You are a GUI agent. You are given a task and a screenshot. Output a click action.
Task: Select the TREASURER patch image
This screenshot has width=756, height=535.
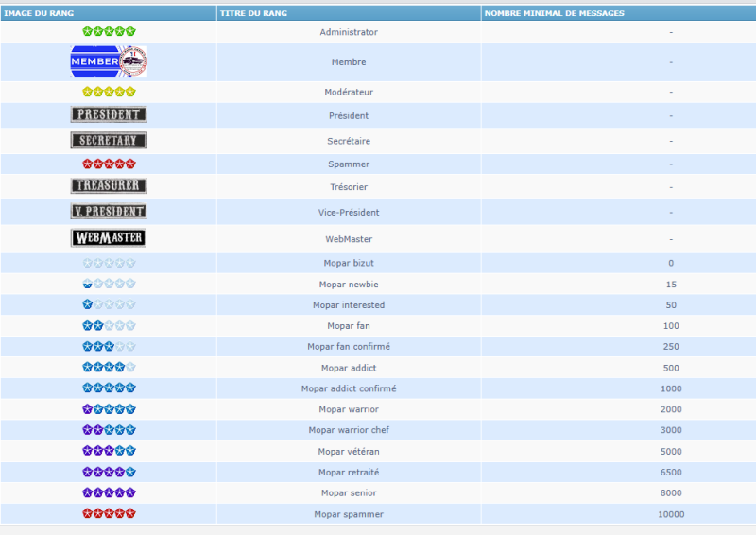pyautogui.click(x=109, y=185)
